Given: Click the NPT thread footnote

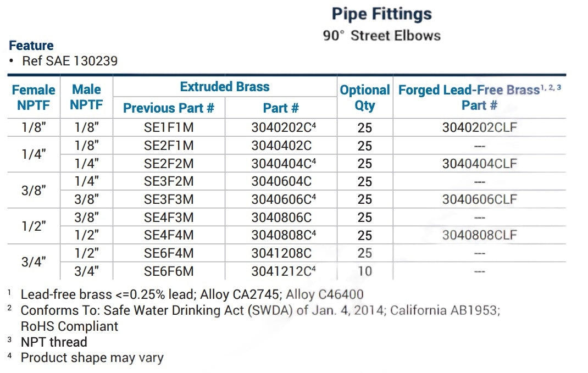Looking at the screenshot, I should (x=54, y=342).
